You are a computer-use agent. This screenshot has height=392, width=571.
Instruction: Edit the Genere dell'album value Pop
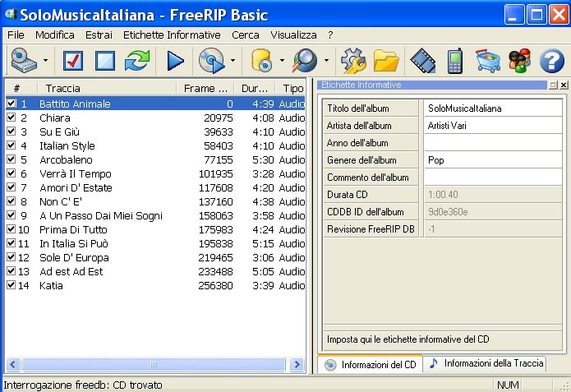point(493,160)
